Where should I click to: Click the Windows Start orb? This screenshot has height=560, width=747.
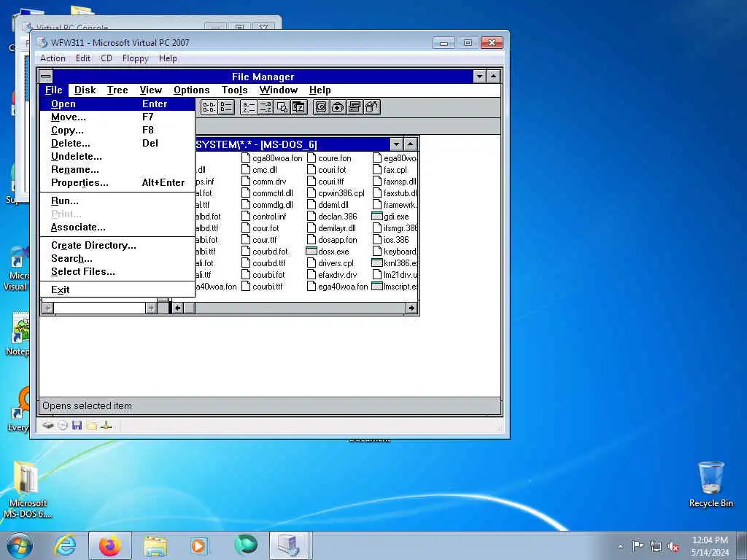[20, 545]
